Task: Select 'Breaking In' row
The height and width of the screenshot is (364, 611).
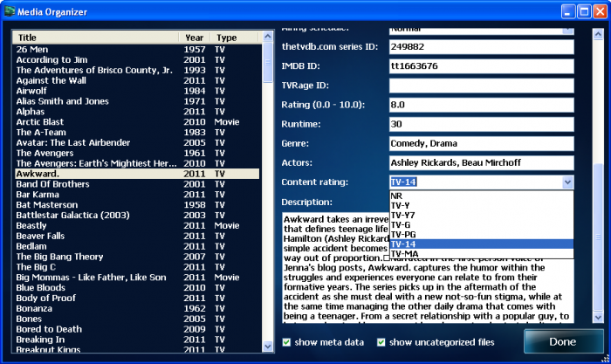Action: (137, 340)
